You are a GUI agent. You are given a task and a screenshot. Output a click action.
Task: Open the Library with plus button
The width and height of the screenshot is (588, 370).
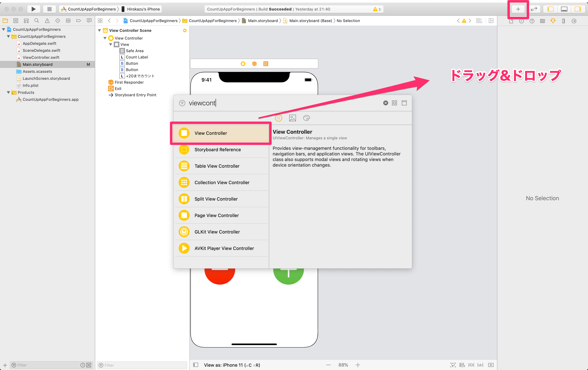coord(518,9)
